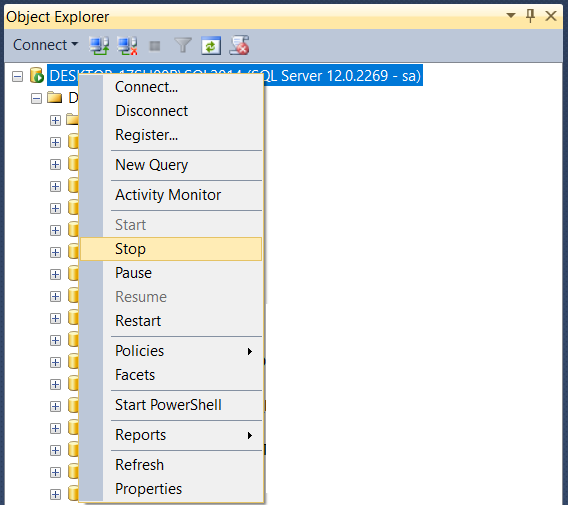The image size is (568, 505).
Task: Click Refresh in the context menu
Action: [171, 465]
